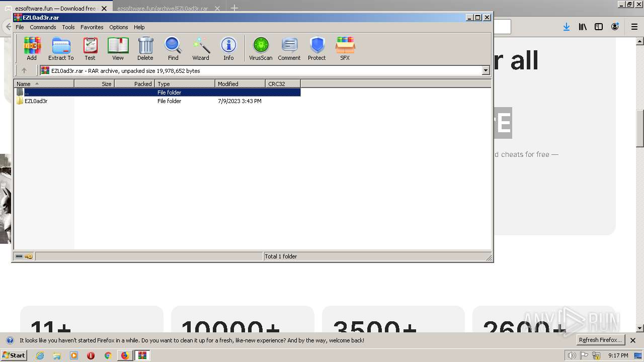Show archive Info
This screenshot has width=644, height=362.
pos(228,49)
